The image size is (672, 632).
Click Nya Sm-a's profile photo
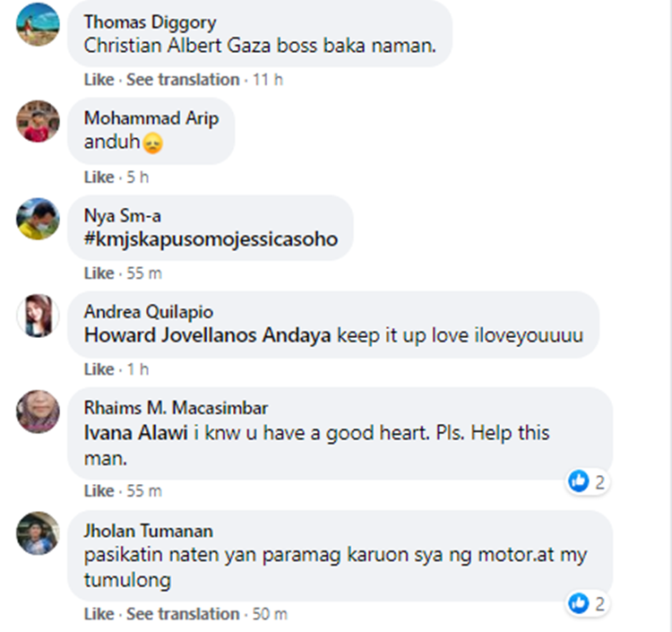click(39, 218)
